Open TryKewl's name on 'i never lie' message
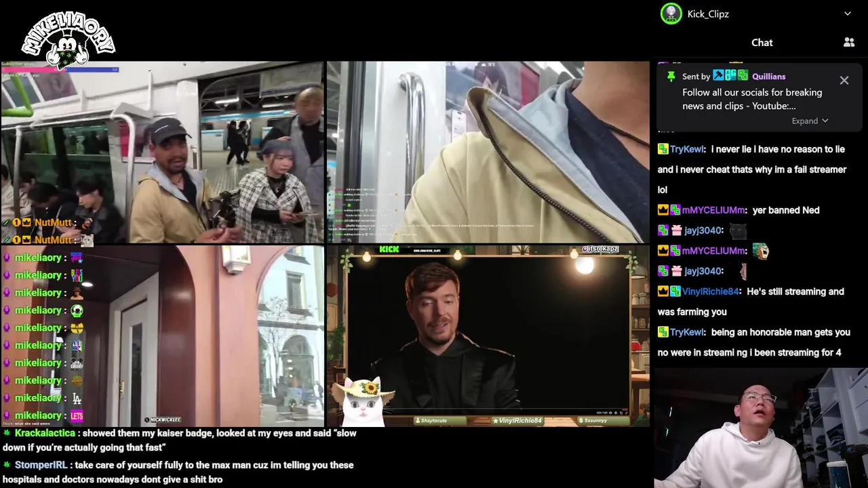 point(687,149)
